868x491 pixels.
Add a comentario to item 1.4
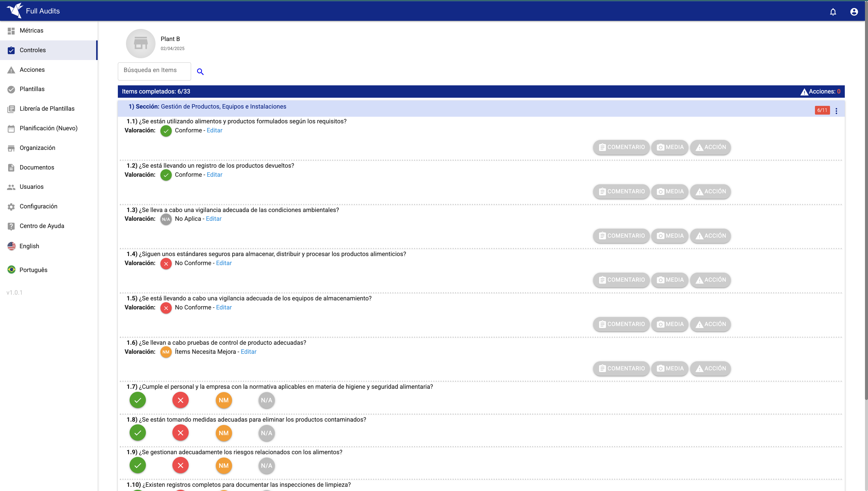click(x=621, y=280)
